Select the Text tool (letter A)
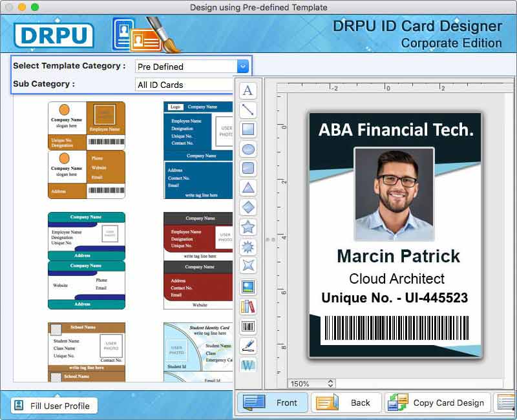 [248, 90]
